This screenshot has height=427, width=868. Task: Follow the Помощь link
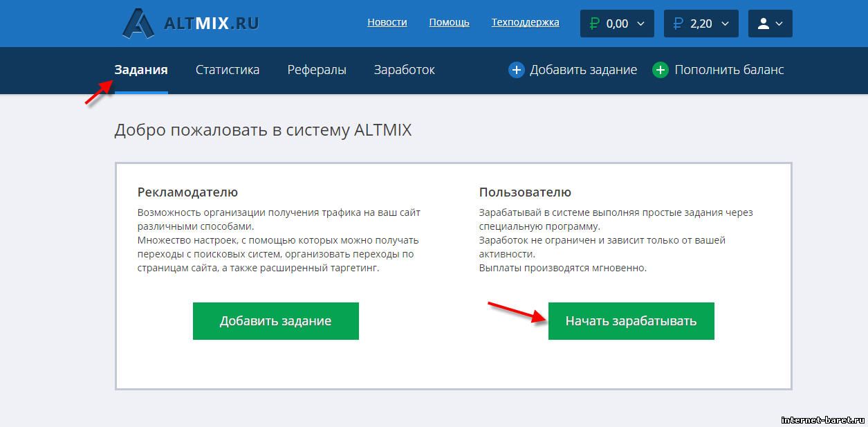pos(450,22)
